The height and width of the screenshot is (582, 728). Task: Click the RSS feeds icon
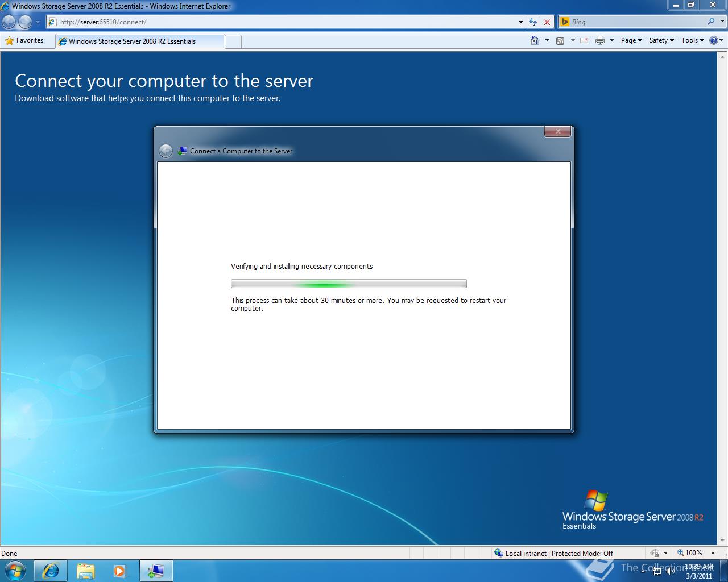(560, 40)
